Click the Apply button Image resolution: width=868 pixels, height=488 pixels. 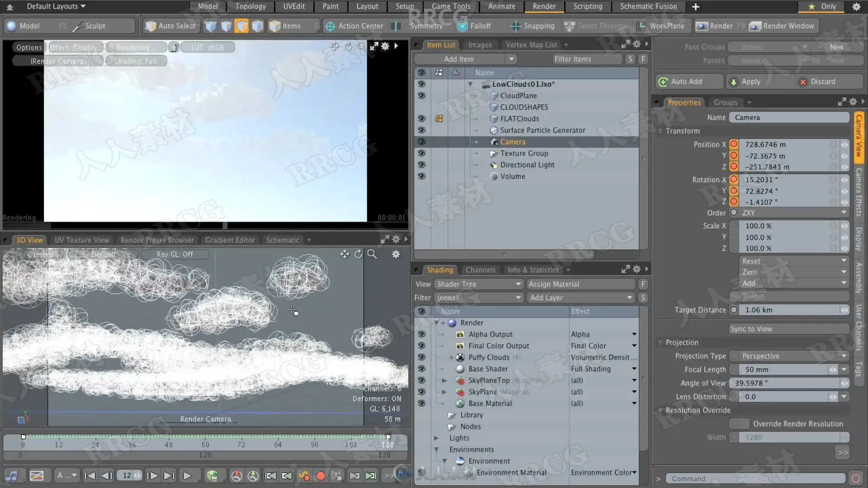[750, 82]
